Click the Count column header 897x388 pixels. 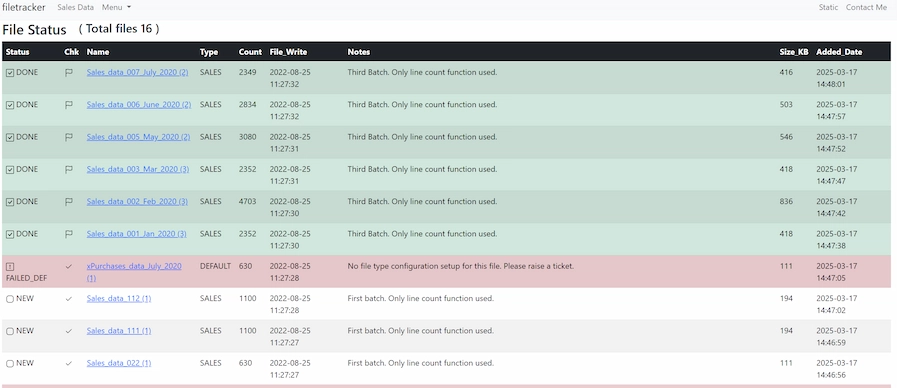(x=250, y=52)
